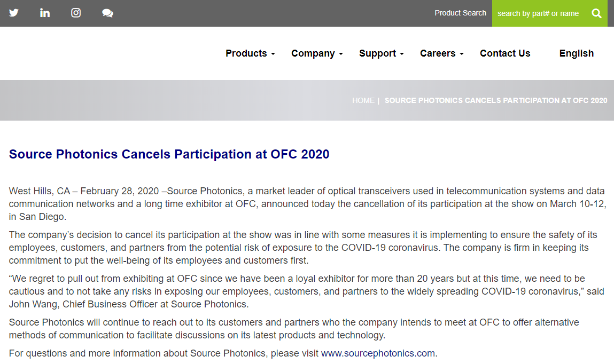The width and height of the screenshot is (614, 364).
Task: Focus the search by part# input field
Action: [x=538, y=13]
